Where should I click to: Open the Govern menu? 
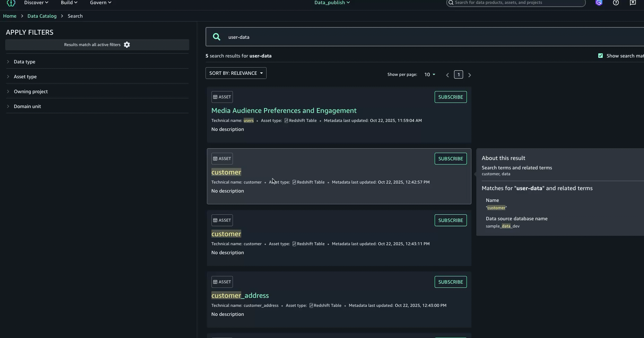pyautogui.click(x=101, y=3)
